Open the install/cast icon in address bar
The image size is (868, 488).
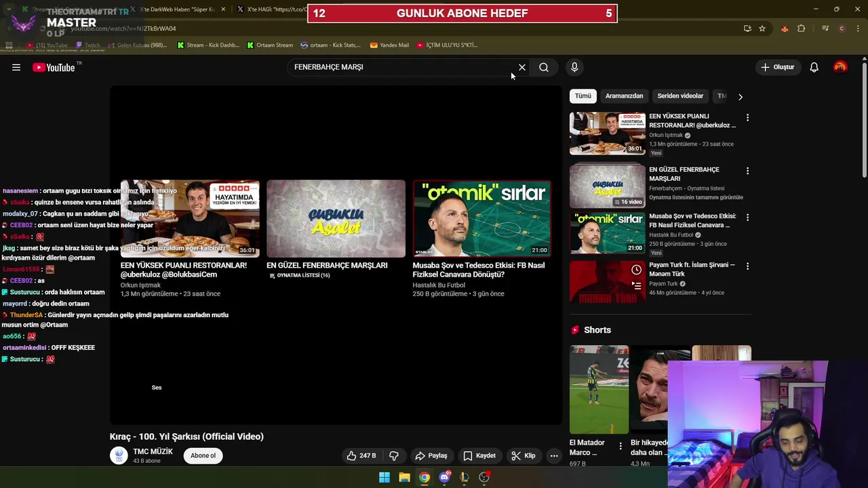click(747, 28)
